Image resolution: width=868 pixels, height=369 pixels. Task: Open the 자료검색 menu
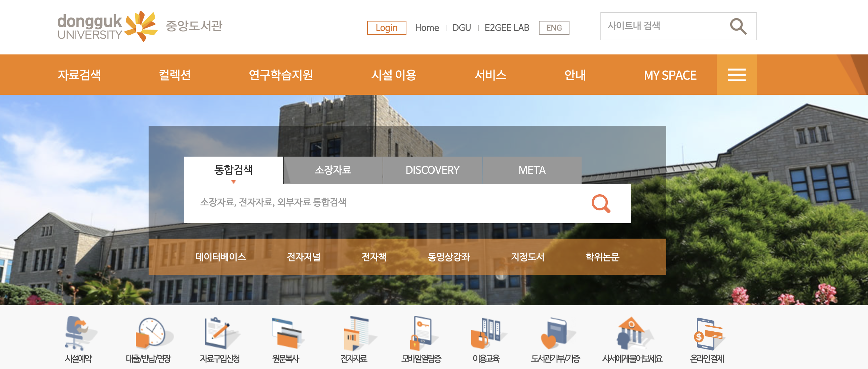79,75
